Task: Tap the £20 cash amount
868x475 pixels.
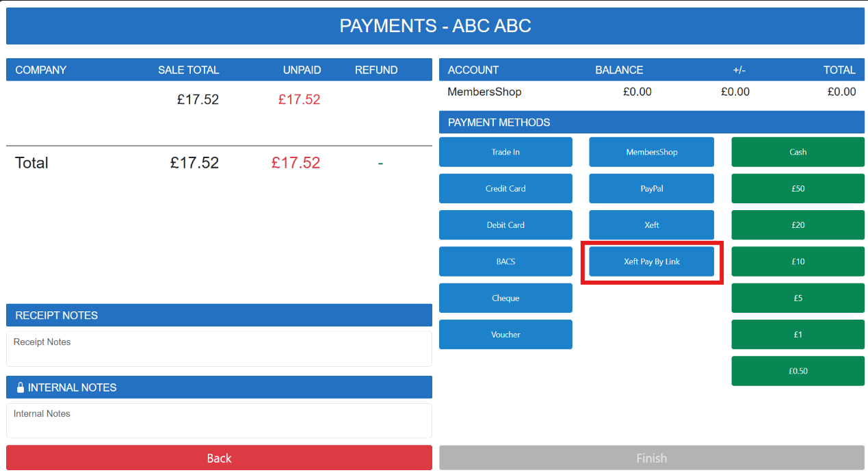Action: pos(798,225)
